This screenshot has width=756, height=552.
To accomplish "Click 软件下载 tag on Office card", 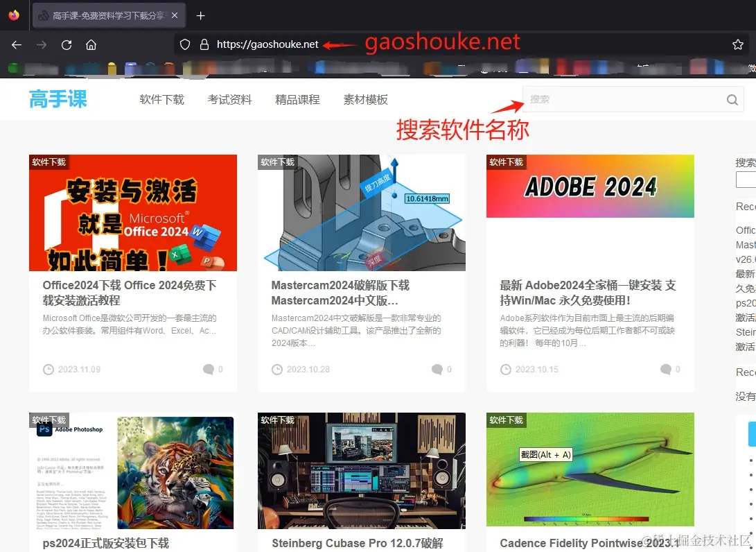I will tap(49, 162).
